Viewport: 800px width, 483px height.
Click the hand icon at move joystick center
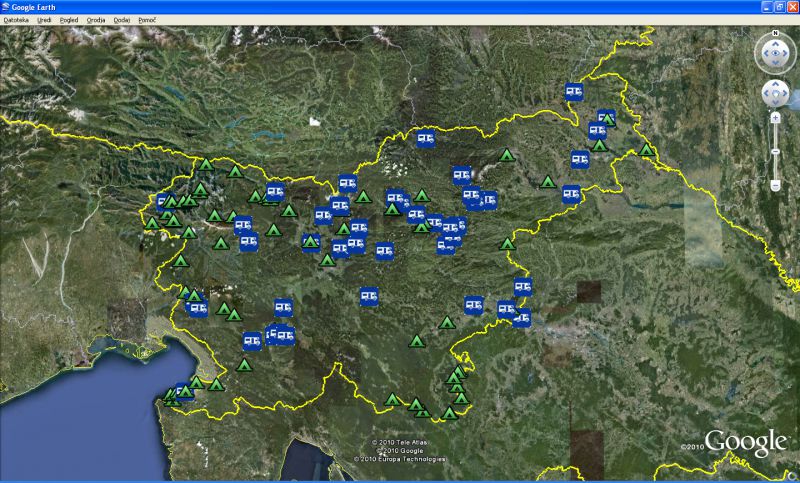(776, 94)
